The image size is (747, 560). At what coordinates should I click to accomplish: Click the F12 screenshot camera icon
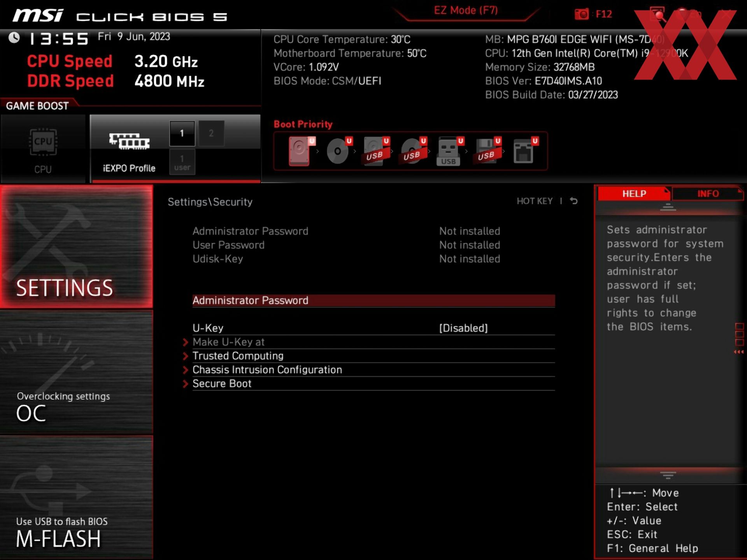click(582, 14)
